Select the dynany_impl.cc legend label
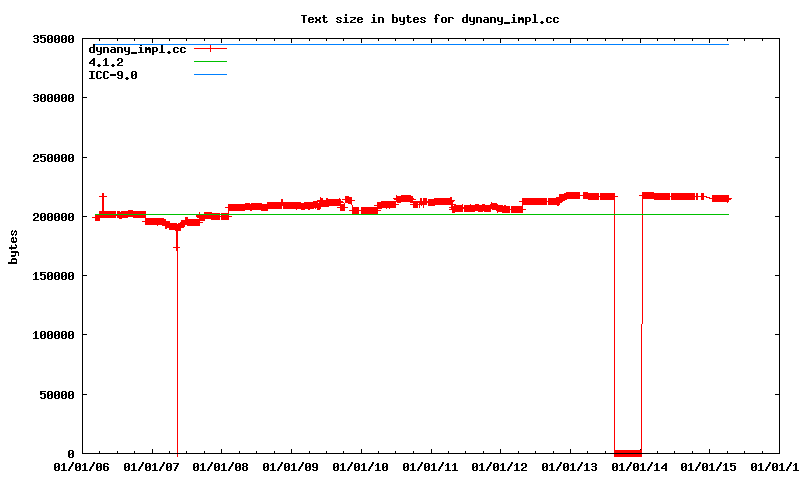 (137, 49)
